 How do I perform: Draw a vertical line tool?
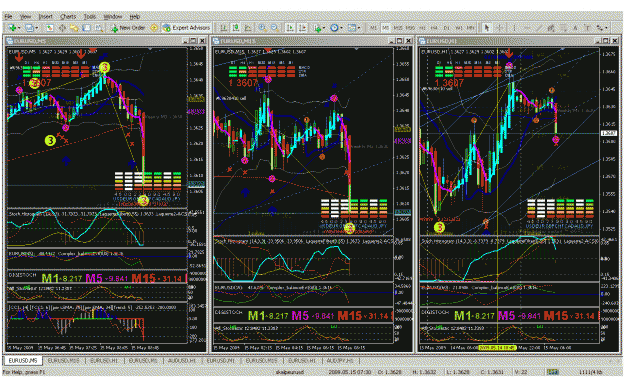click(514, 28)
